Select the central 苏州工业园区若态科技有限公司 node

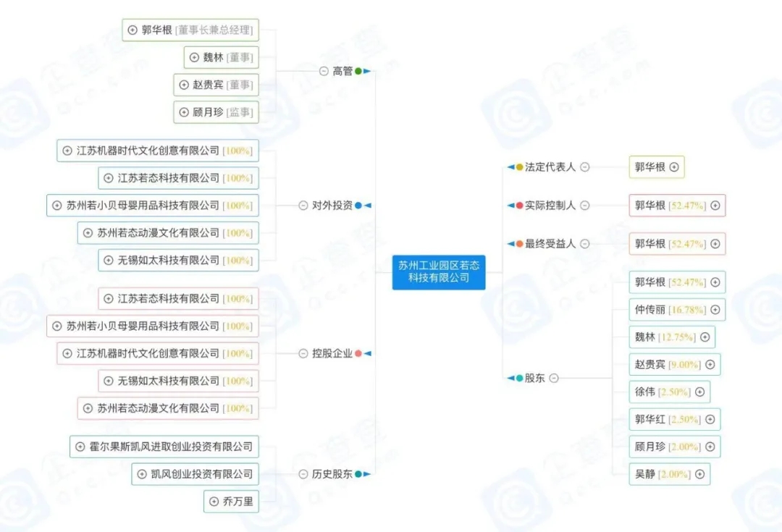tap(439, 272)
